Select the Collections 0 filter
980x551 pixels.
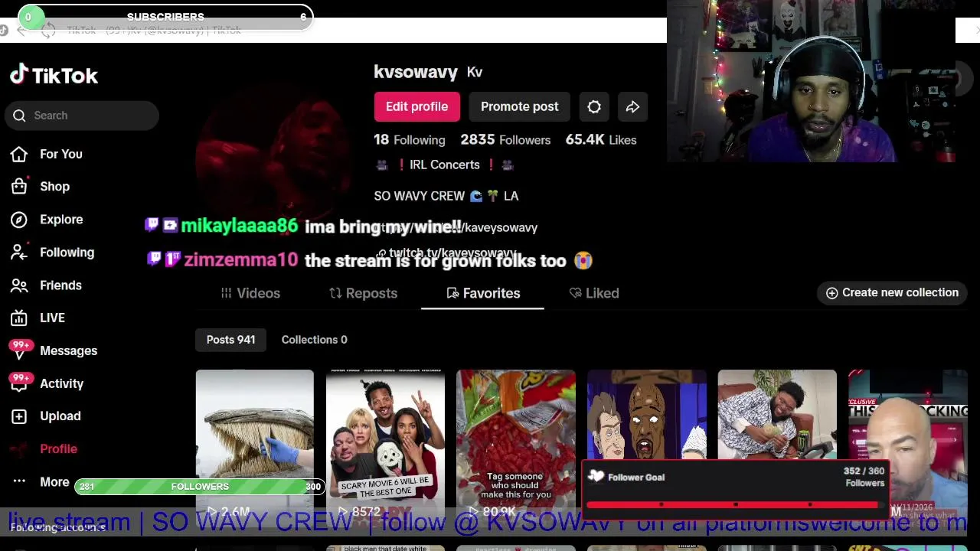[314, 340]
